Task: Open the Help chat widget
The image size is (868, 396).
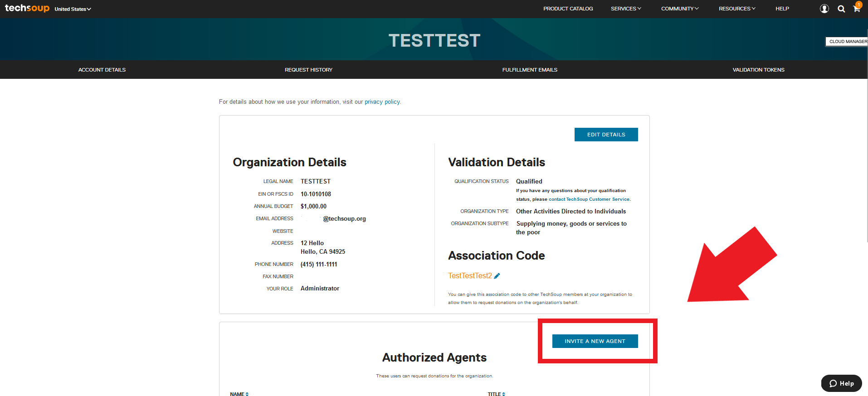Action: [841, 383]
